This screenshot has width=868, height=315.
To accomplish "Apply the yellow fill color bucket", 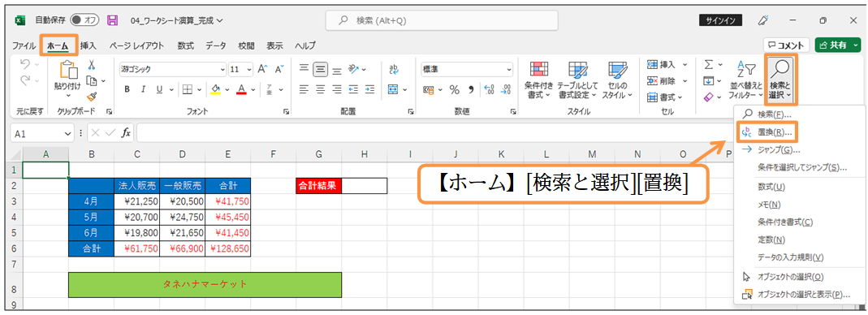I will tap(216, 89).
